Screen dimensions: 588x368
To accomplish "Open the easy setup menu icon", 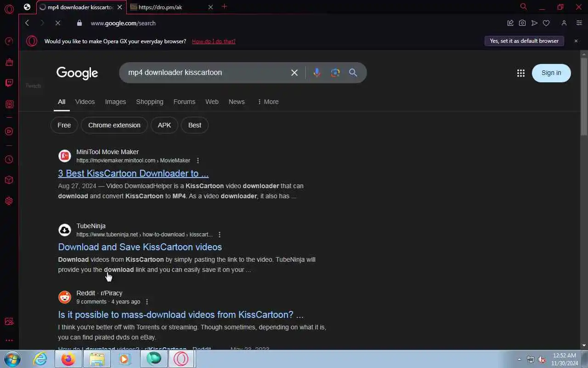I will coord(579,23).
